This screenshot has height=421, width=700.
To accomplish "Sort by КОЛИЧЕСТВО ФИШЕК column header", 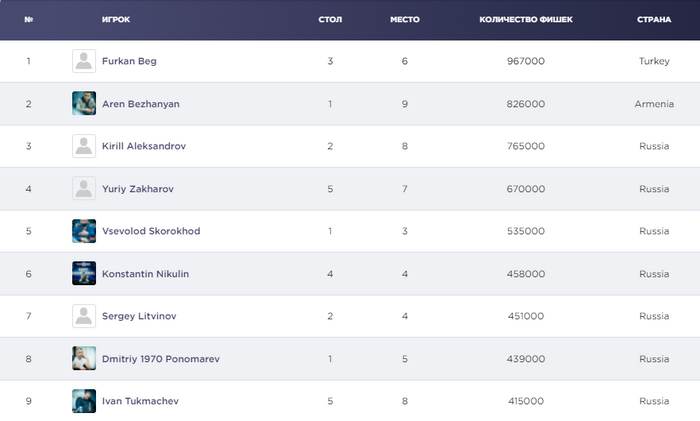I will (526, 19).
